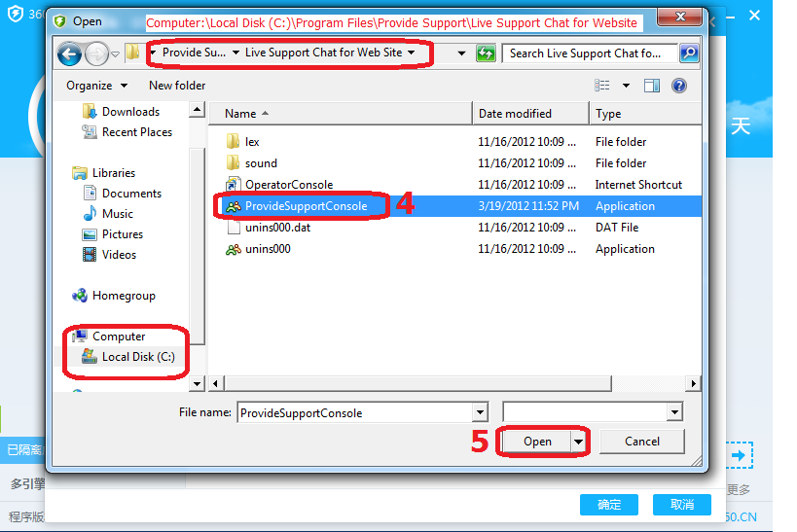Screen dimensions: 797x532
Task: Click the sound folder icon
Action: tap(233, 162)
